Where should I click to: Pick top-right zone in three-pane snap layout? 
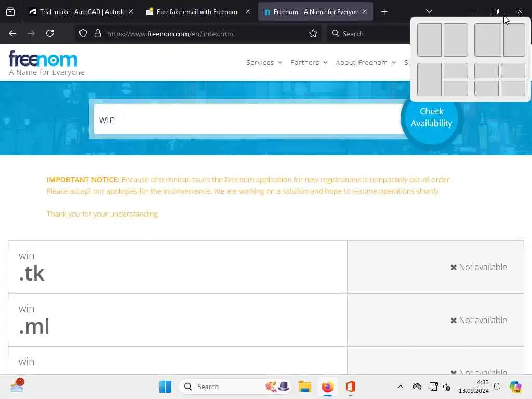(x=456, y=71)
